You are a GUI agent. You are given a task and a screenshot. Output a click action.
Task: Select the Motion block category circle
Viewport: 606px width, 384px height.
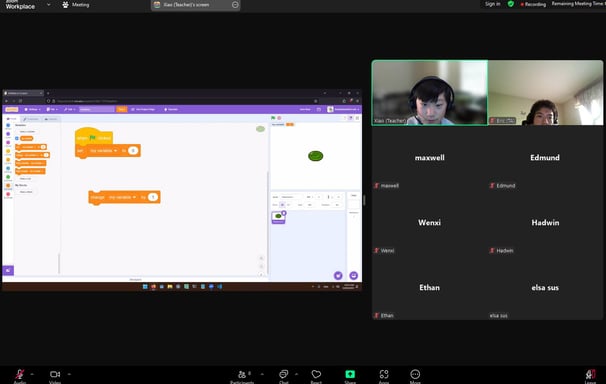pyautogui.click(x=8, y=125)
